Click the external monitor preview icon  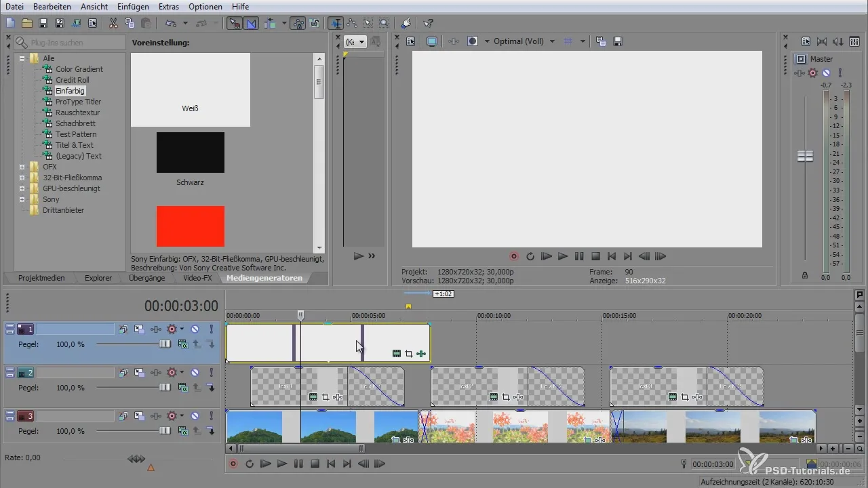432,41
